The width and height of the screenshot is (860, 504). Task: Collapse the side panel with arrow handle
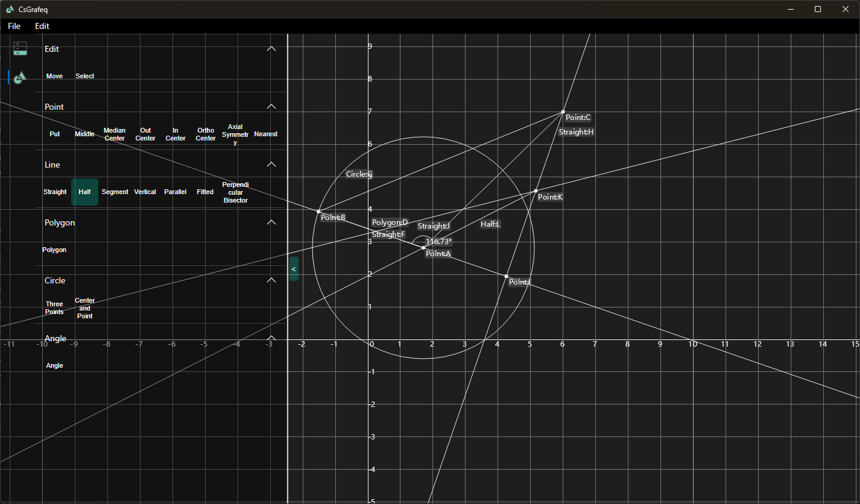point(294,269)
